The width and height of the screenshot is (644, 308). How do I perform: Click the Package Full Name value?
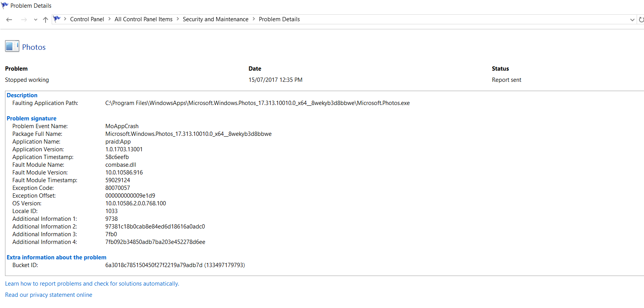(188, 134)
